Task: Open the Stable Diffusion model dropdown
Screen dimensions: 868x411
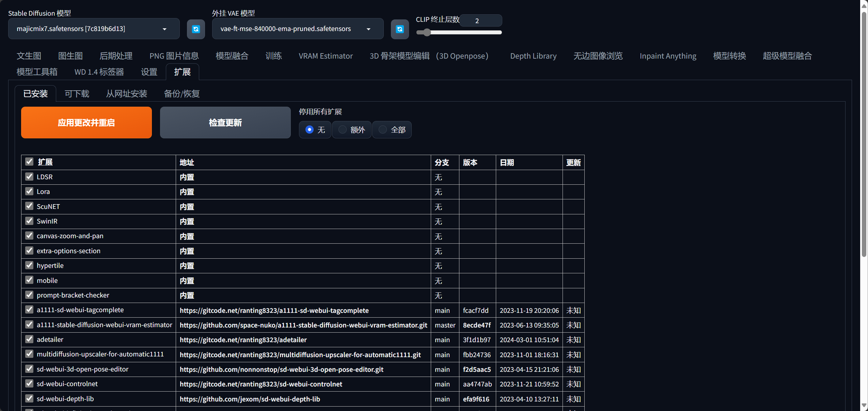Action: point(94,29)
